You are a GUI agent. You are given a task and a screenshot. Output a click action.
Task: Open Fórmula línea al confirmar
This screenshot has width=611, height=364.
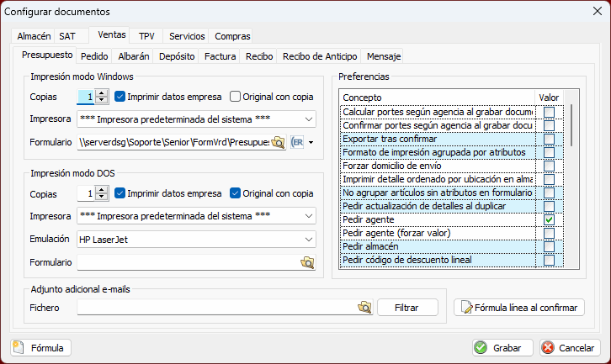click(519, 308)
